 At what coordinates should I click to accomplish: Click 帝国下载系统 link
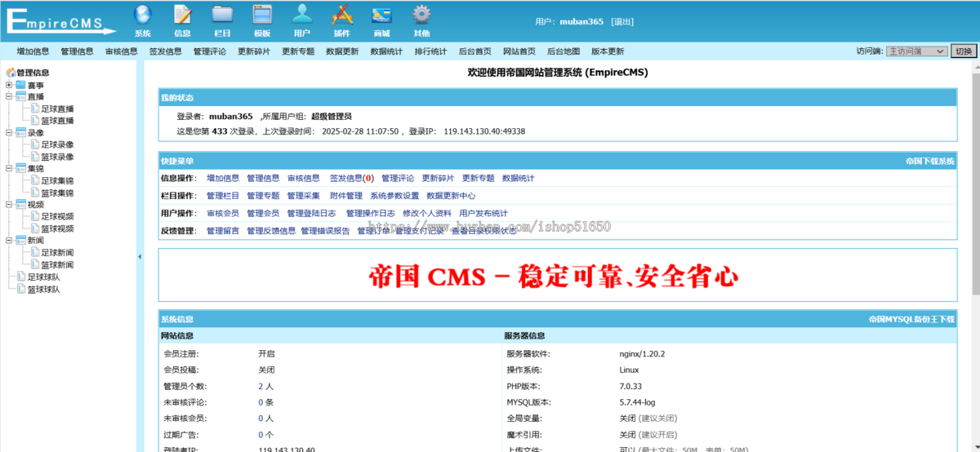(930, 162)
